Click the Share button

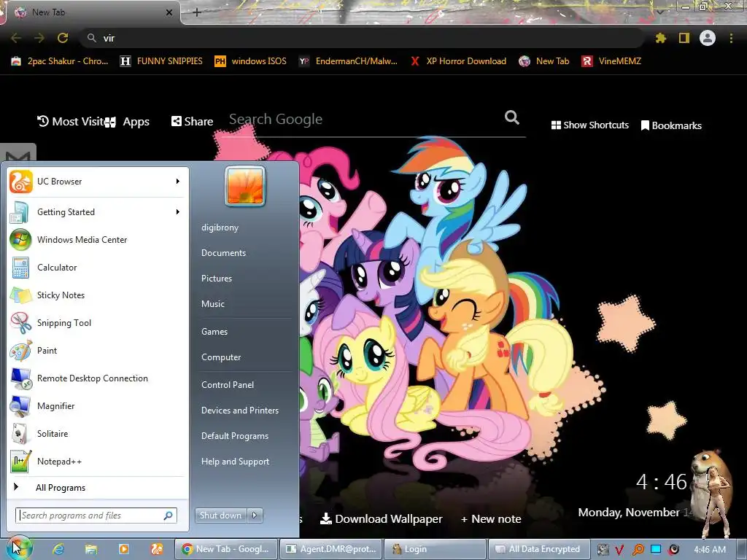192,122
